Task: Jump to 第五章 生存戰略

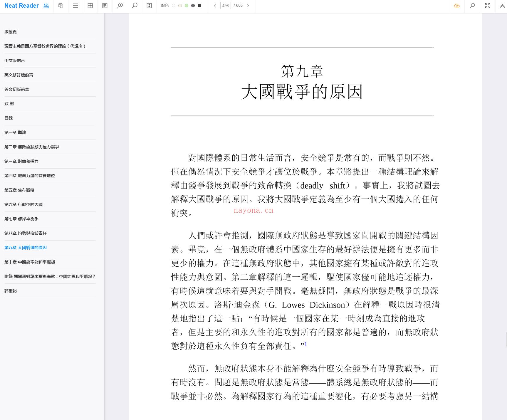Action: point(19,190)
